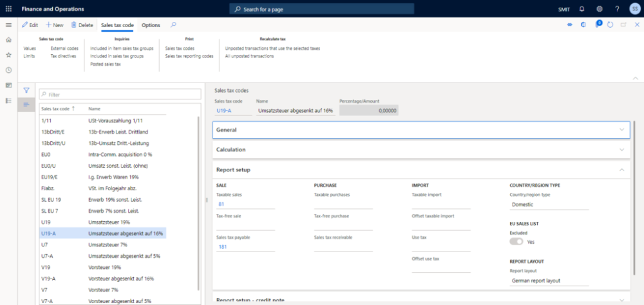Go to the Home icon in the sidebar
The width and height of the screenshot is (644, 305).
tap(8, 39)
